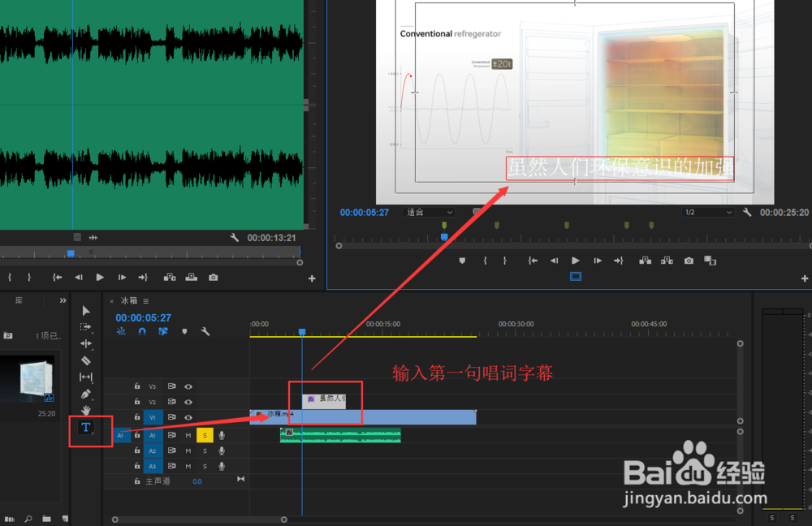The height and width of the screenshot is (526, 812).
Task: Select the Ripple Edit tool
Action: click(86, 343)
